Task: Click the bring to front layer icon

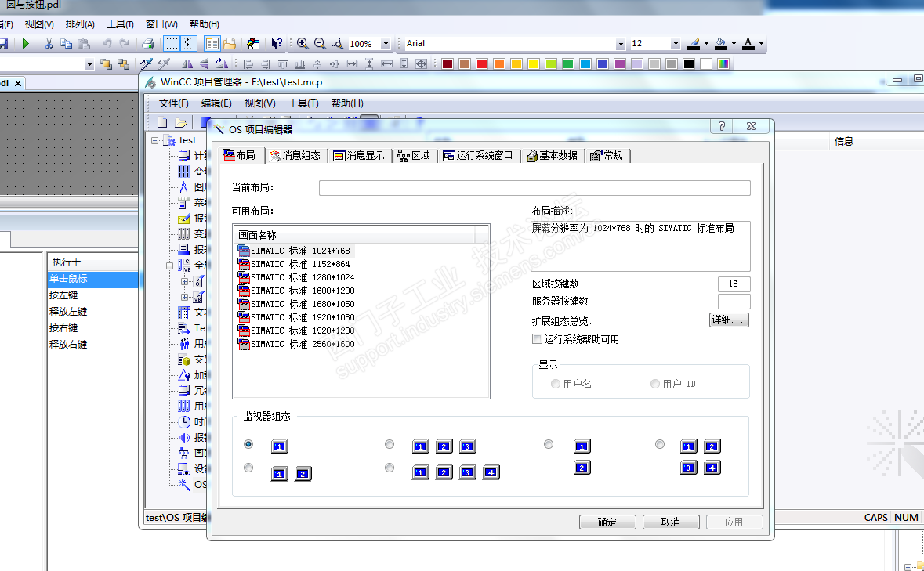Action: point(106,63)
